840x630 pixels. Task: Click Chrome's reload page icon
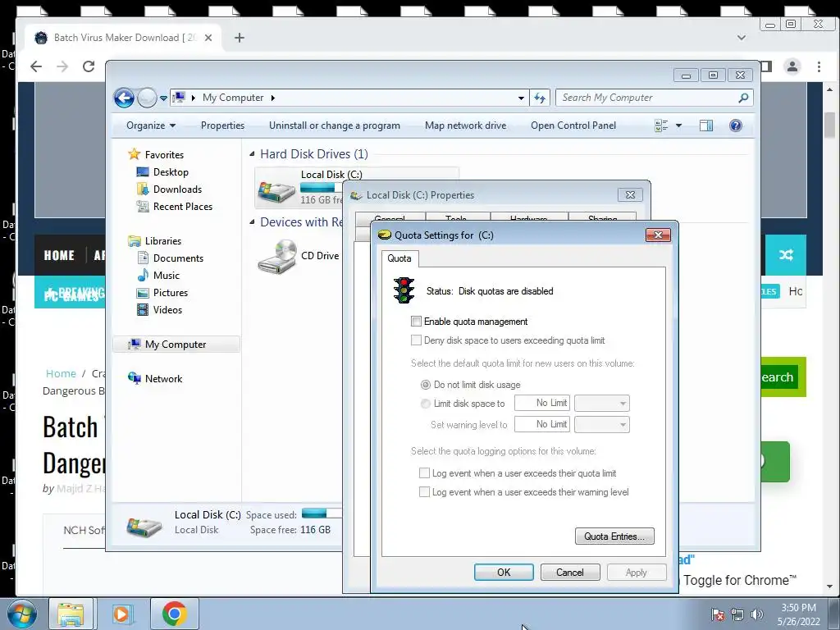point(89,66)
